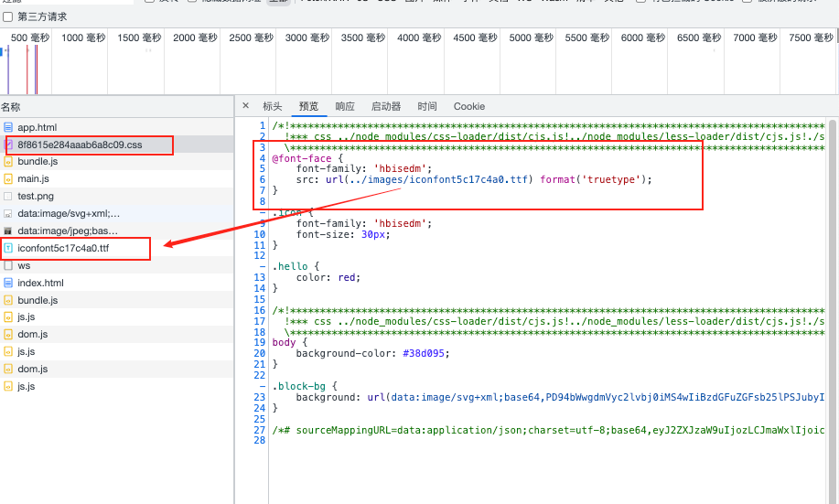Image resolution: width=839 pixels, height=504 pixels.
Task: Click the font icon beside iconfont5c17c4a0.ttf
Action: tap(8, 248)
